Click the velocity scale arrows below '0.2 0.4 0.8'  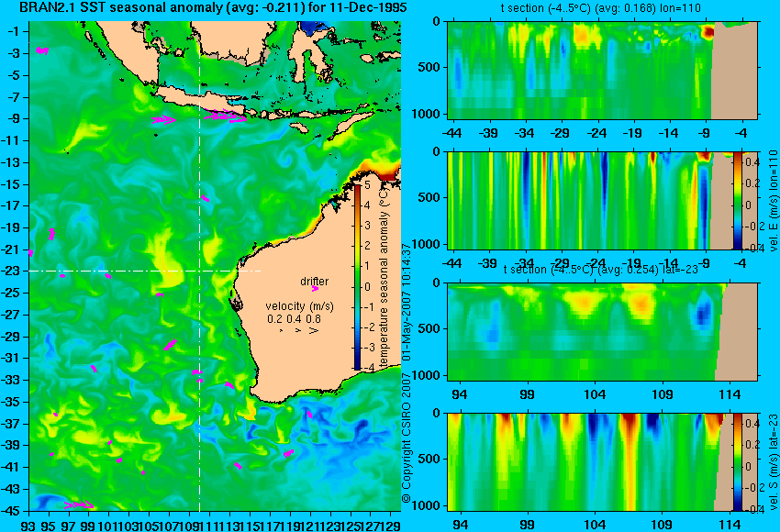pos(299,330)
